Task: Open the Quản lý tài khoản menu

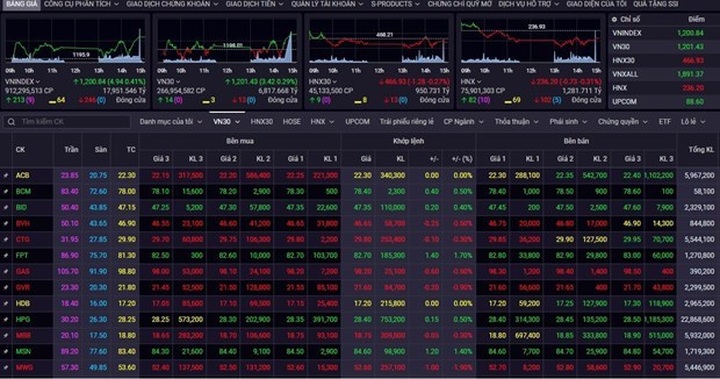Action: pyautogui.click(x=327, y=4)
